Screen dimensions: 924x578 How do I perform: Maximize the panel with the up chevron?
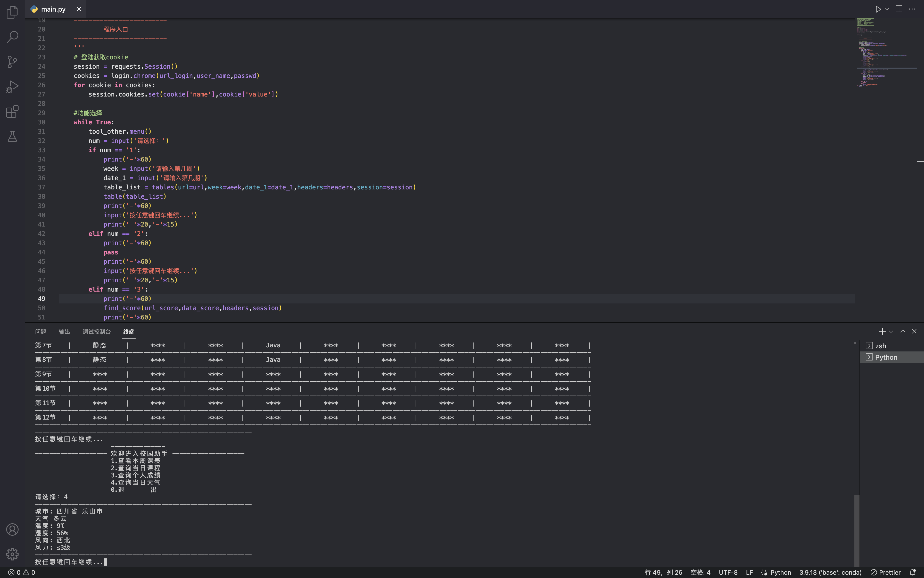click(x=903, y=331)
